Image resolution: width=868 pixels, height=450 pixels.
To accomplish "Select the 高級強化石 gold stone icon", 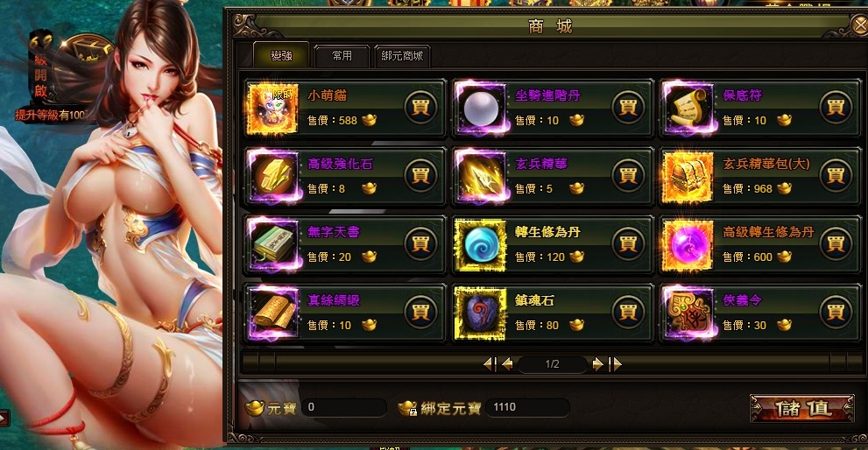I will click(272, 177).
